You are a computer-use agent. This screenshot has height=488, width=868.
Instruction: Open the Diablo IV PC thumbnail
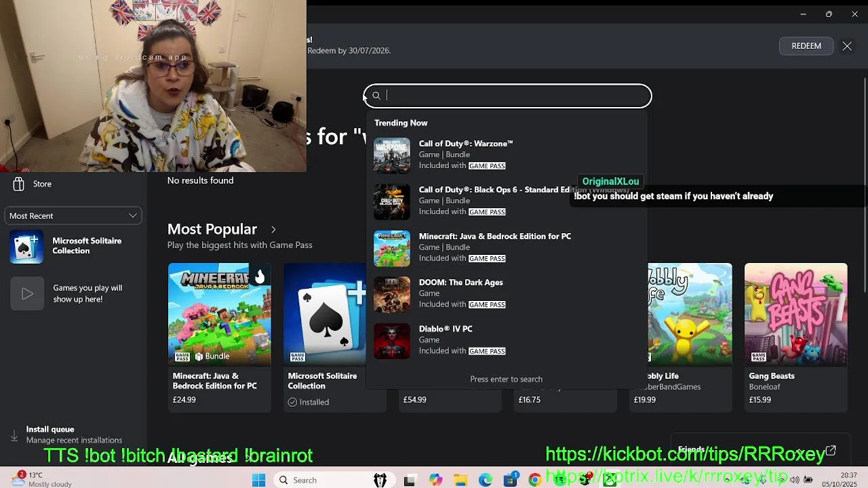392,340
